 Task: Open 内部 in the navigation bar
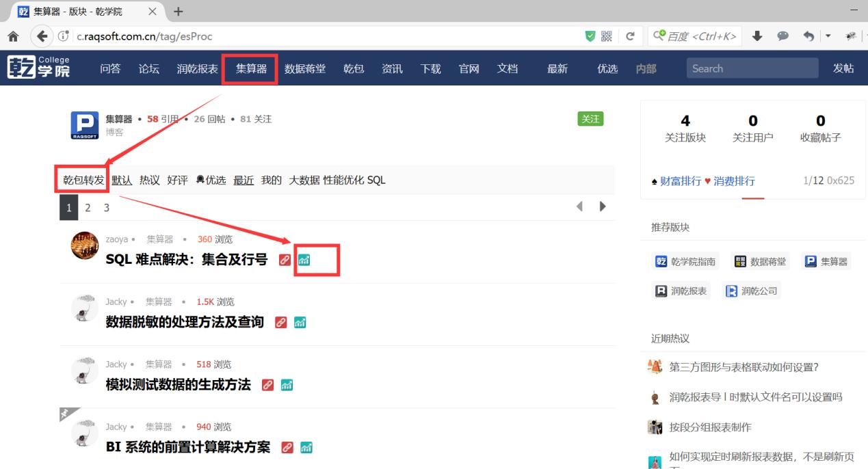[646, 68]
